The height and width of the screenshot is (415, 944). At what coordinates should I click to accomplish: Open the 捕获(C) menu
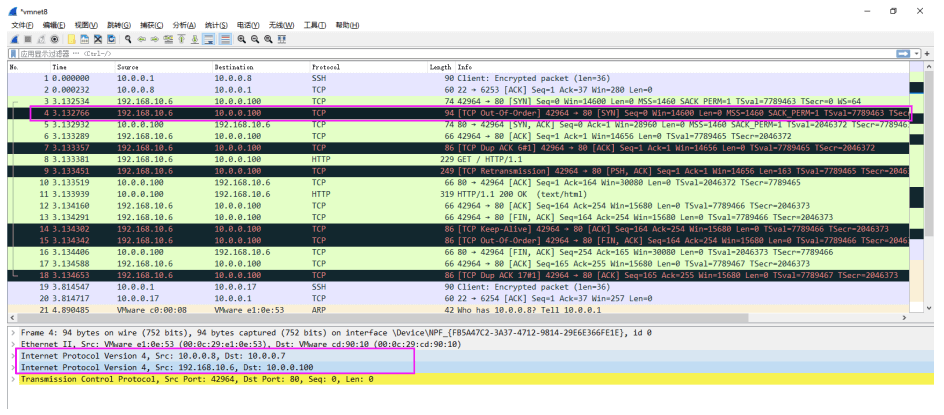tap(151, 25)
